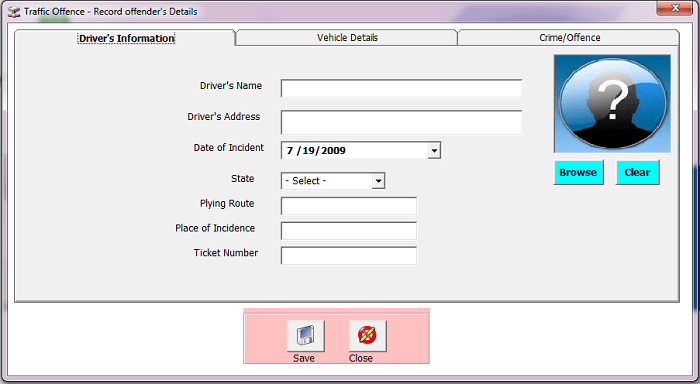
Task: Click the Plying Route label
Action: 227,204
